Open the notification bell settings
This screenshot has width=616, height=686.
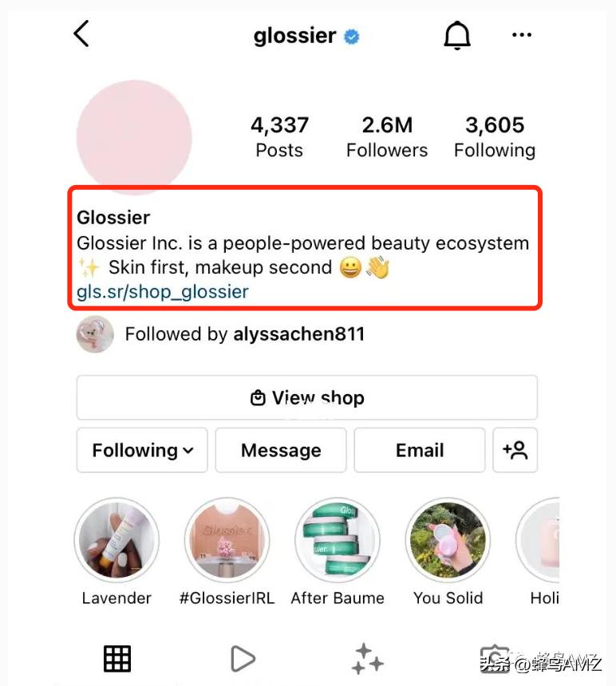coord(457,35)
